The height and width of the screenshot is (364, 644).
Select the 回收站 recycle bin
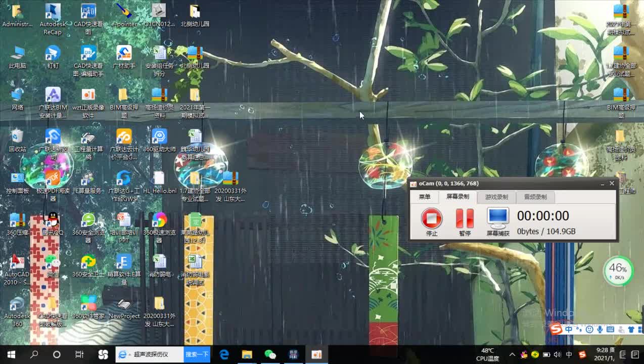17,141
